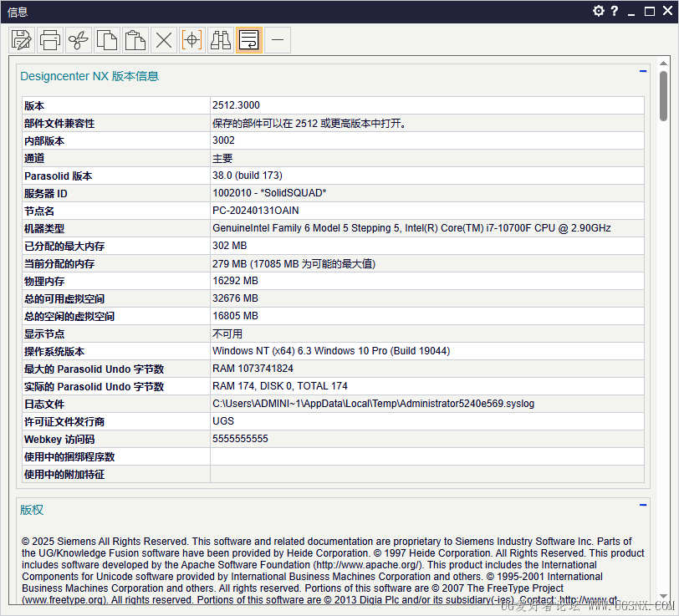
Task: Click the Delete X toolbar icon
Action: 164,40
